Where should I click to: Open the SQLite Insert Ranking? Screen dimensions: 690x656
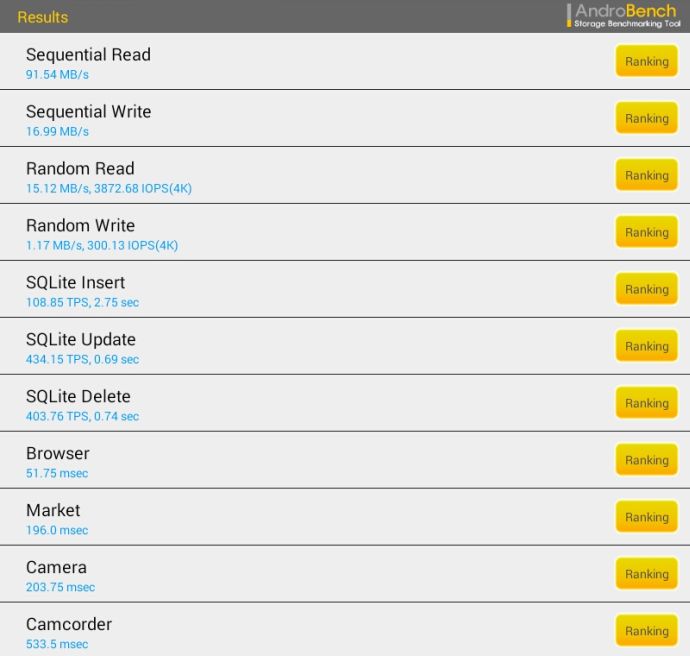[x=646, y=289]
